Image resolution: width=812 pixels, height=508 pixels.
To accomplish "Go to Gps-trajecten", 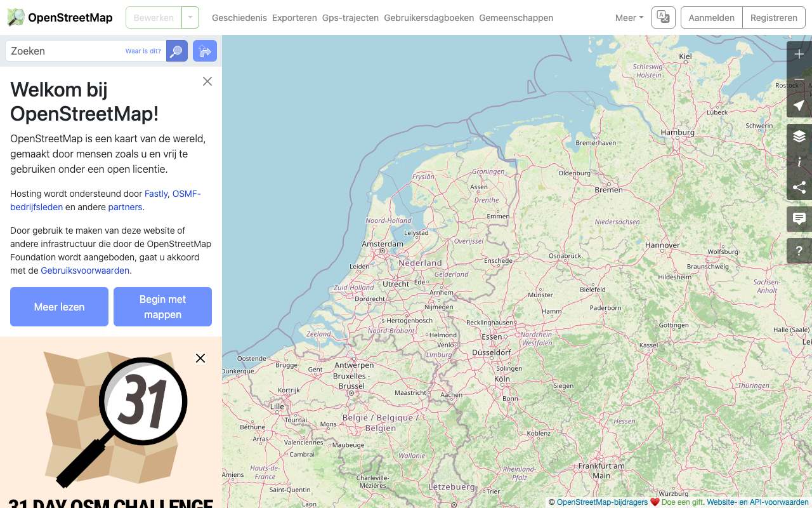I will click(x=350, y=18).
